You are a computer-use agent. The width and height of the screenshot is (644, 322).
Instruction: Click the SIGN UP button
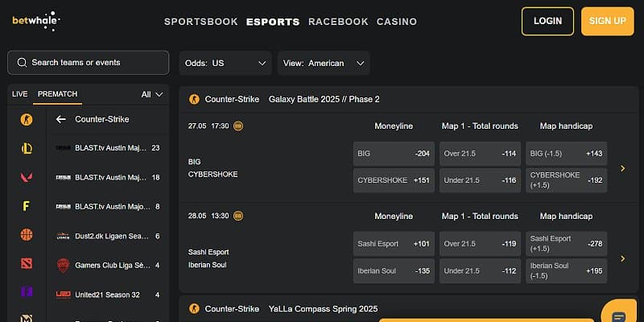[x=608, y=21]
